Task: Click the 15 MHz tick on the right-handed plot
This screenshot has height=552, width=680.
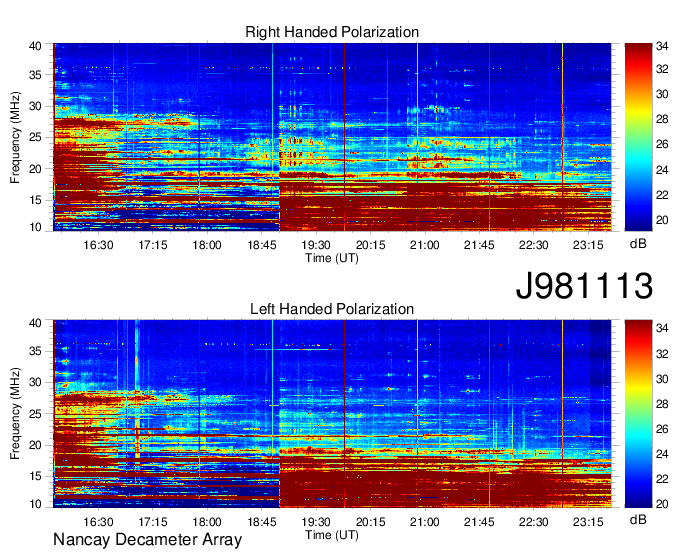Action: pyautogui.click(x=35, y=200)
